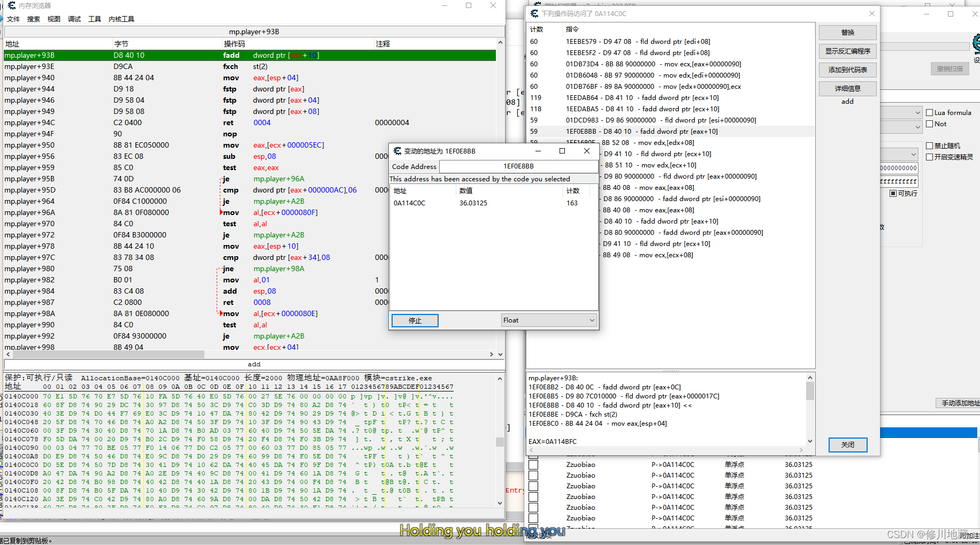Enable the 禁止随机 checkbox

[930, 146]
